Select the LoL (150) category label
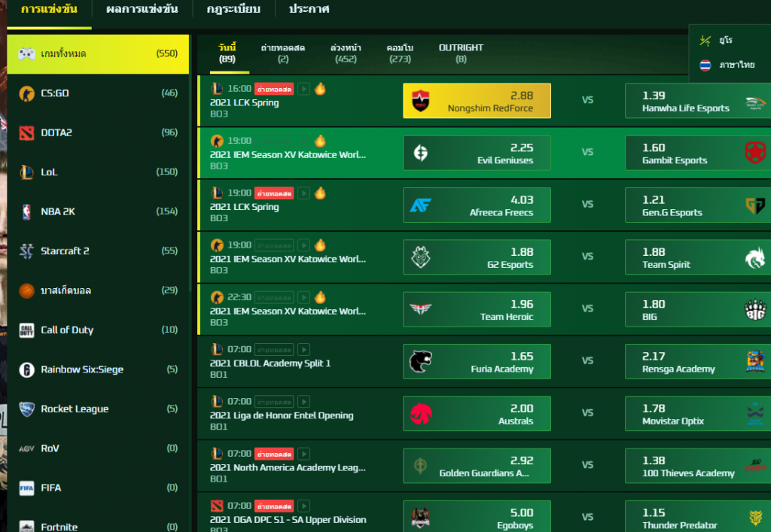The image size is (771, 532). (x=49, y=172)
